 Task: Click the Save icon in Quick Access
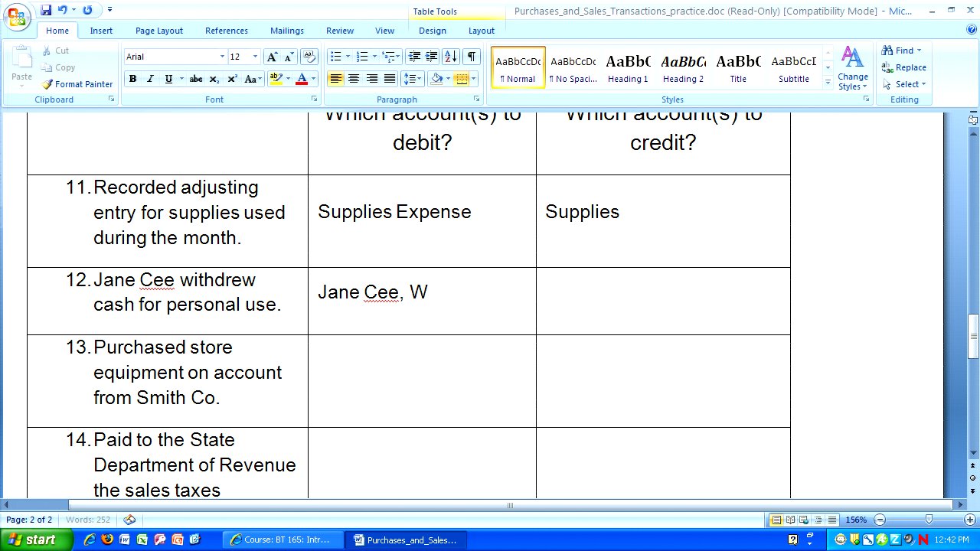[x=46, y=10]
